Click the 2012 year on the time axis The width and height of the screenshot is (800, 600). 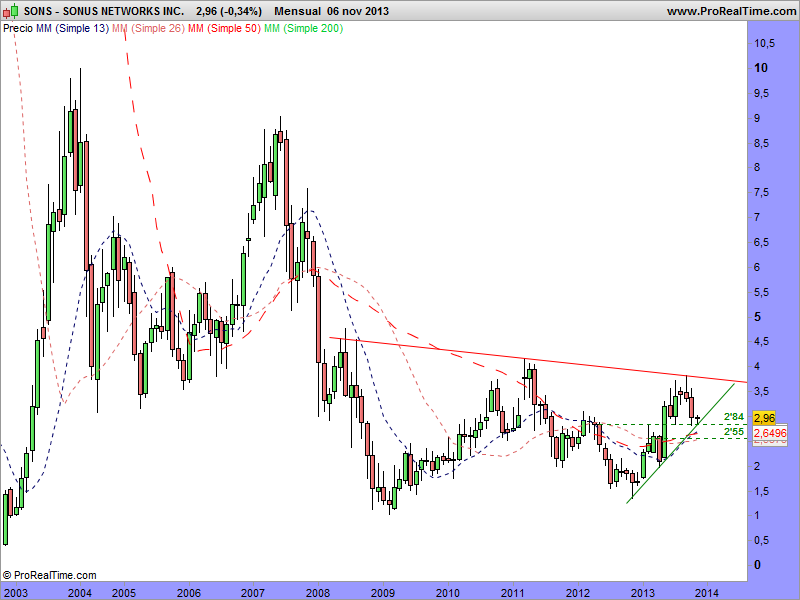point(578,593)
